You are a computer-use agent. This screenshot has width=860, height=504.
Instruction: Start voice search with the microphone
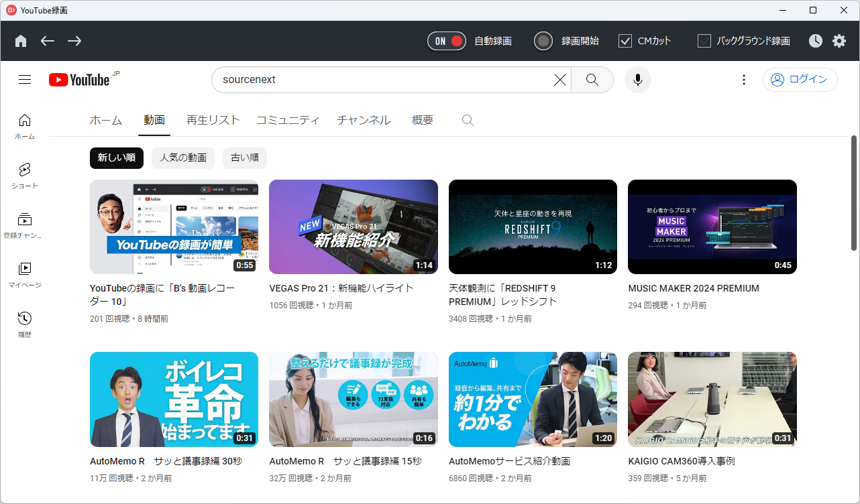(x=638, y=80)
